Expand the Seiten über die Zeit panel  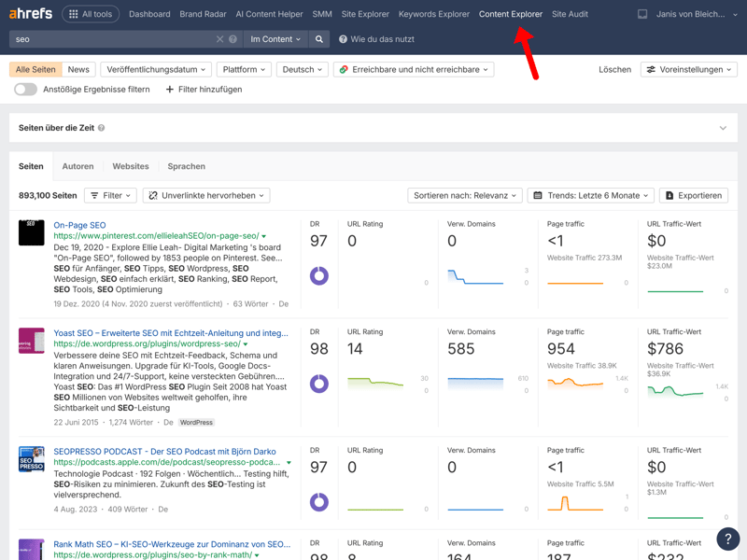(723, 128)
